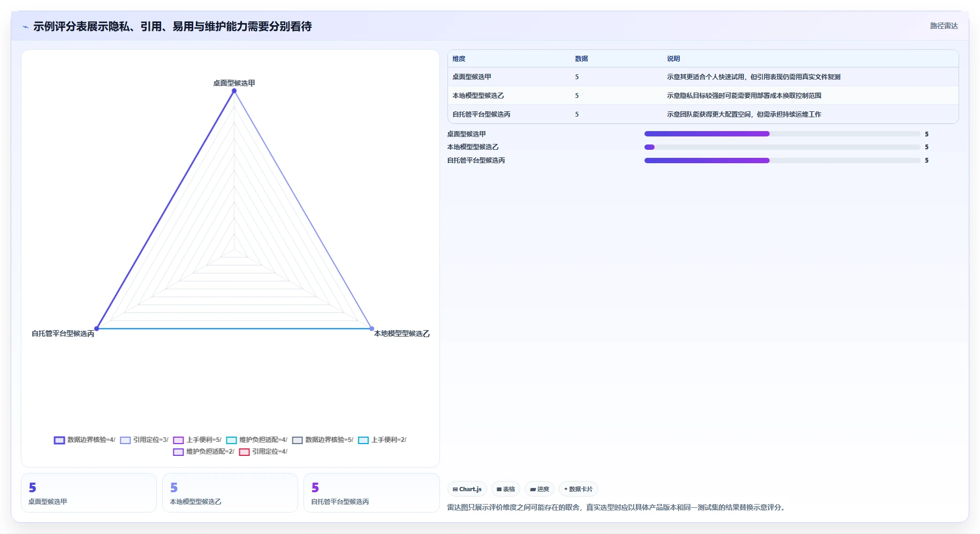Viewport: 980px width, 534px height.
Task: Open the 自托管平台型候选丙 data card
Action: tap(371, 493)
